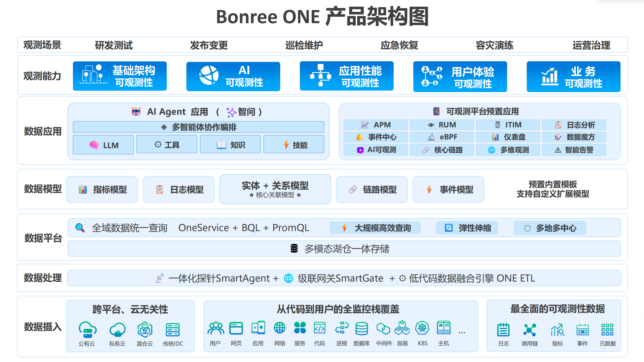Click the APM preset app
The height and width of the screenshot is (362, 644).
pos(375,124)
